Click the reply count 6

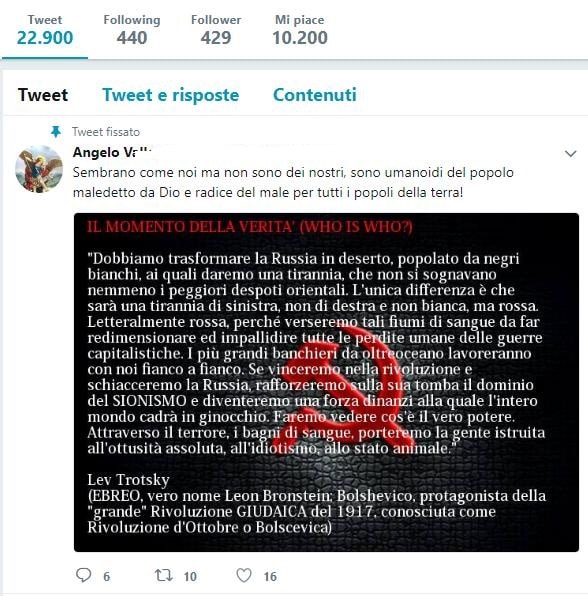[107, 577]
